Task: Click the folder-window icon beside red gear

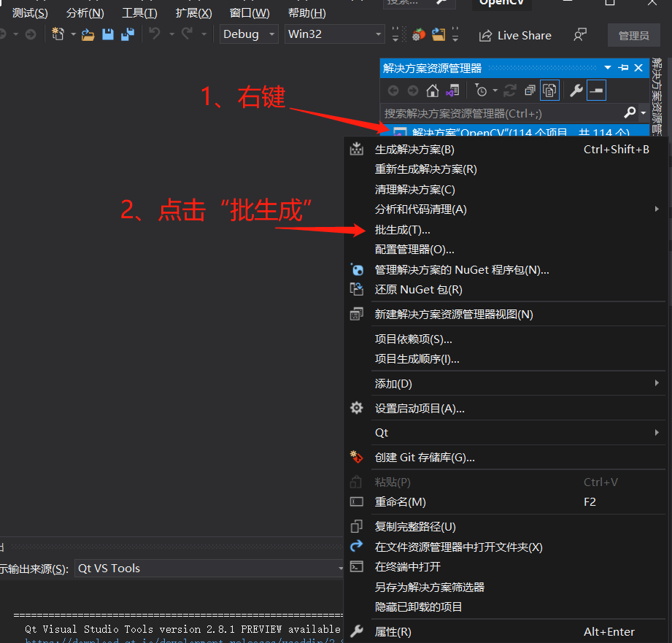Action: 438,34
